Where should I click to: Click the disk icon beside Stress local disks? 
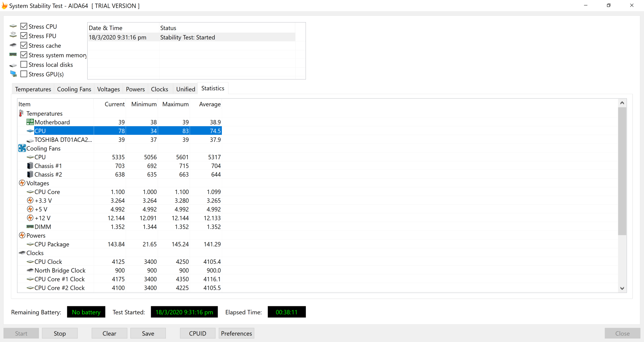pos(13,65)
